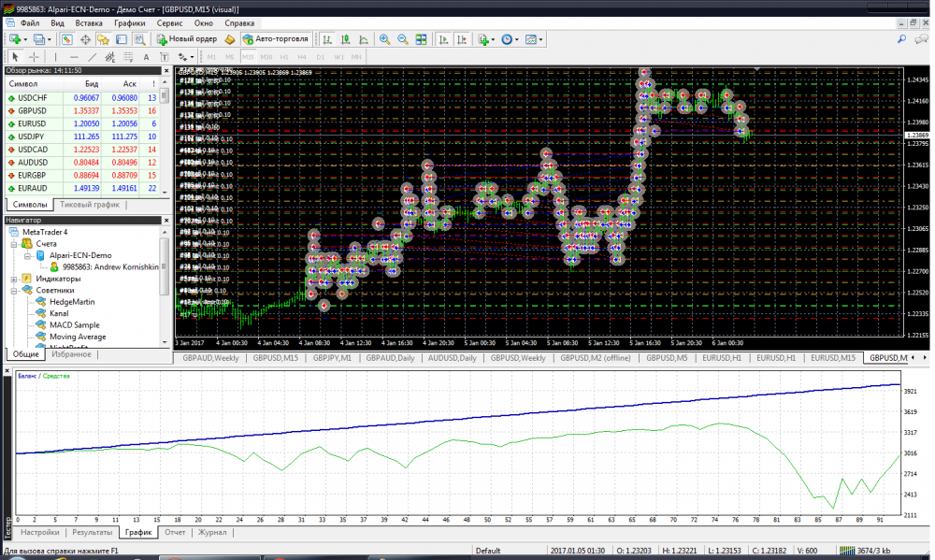Switch timeframe to M1
This screenshot has height=560, width=935.
pos(211,57)
